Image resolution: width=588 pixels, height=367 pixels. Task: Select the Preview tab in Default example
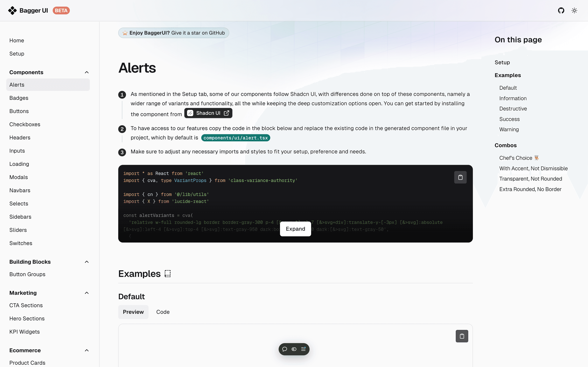133,312
